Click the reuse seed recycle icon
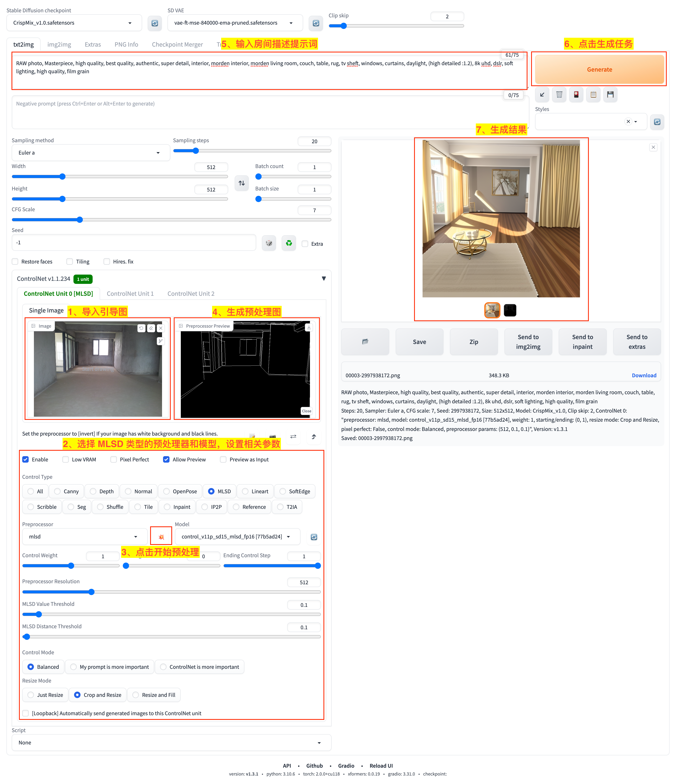This screenshot has width=676, height=784. tap(288, 243)
